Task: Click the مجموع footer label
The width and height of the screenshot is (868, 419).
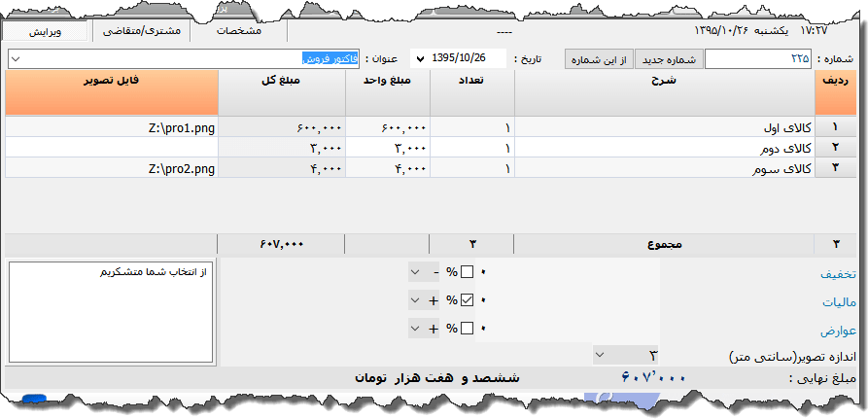Action: point(664,244)
